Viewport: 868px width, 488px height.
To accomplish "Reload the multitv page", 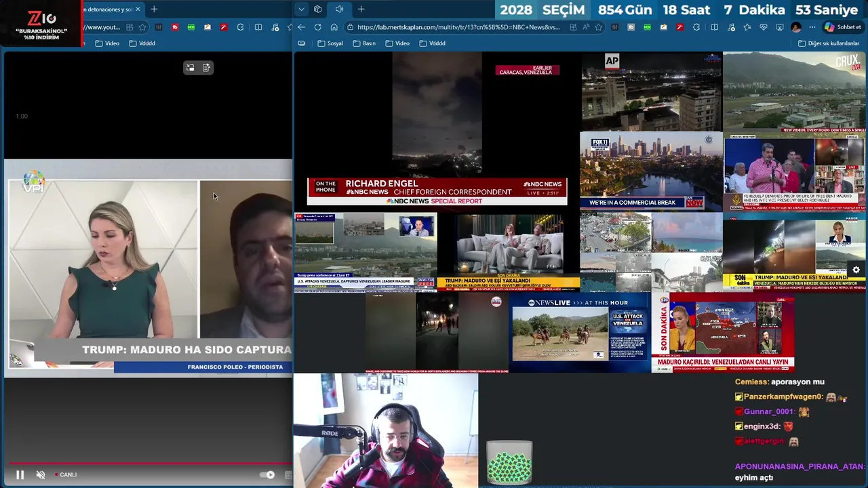I will [317, 27].
